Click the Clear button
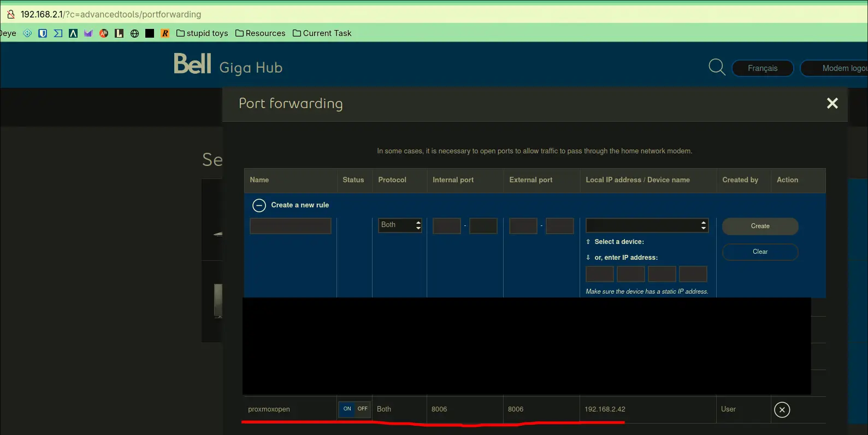 (x=760, y=252)
